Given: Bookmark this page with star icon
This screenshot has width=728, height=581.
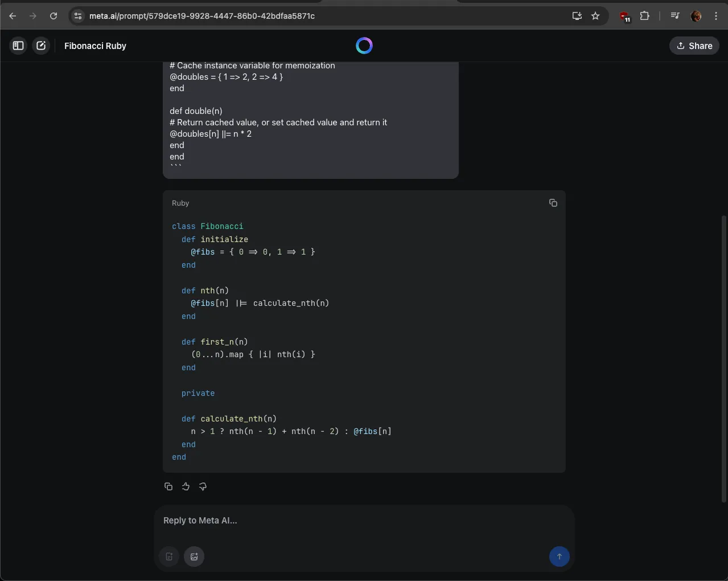Looking at the screenshot, I should click(x=595, y=16).
